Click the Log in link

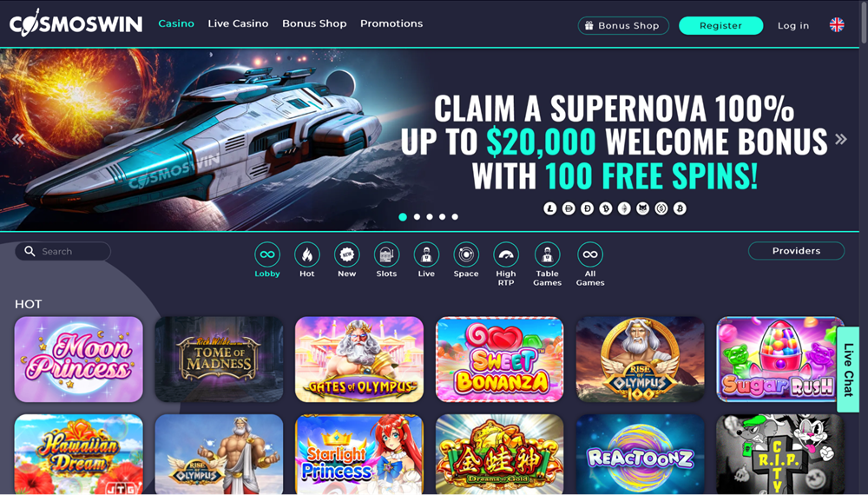(x=792, y=25)
